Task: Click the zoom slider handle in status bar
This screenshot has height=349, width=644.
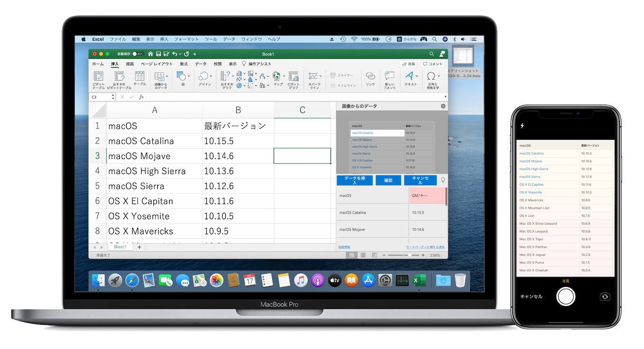Action: (x=409, y=255)
